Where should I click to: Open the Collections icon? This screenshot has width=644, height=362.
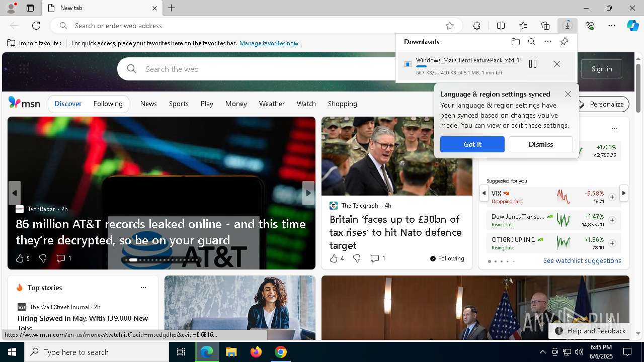tap(545, 26)
